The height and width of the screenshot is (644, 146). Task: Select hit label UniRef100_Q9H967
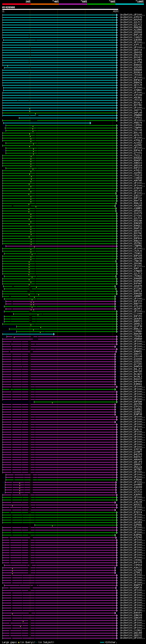point(131,464)
